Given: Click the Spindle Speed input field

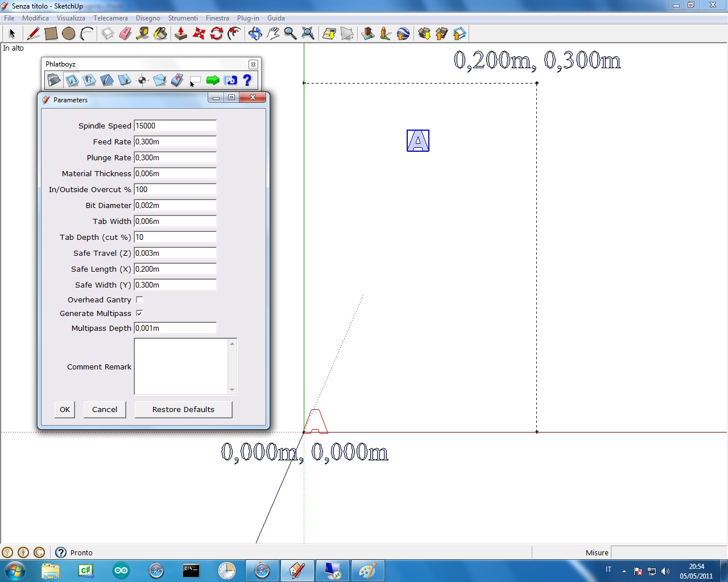Looking at the screenshot, I should tap(175, 126).
